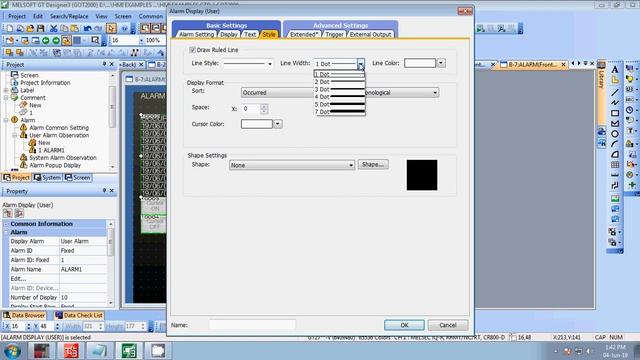Click the green next screen arrow
Viewport: 640px width, 360px height.
coord(56,40)
